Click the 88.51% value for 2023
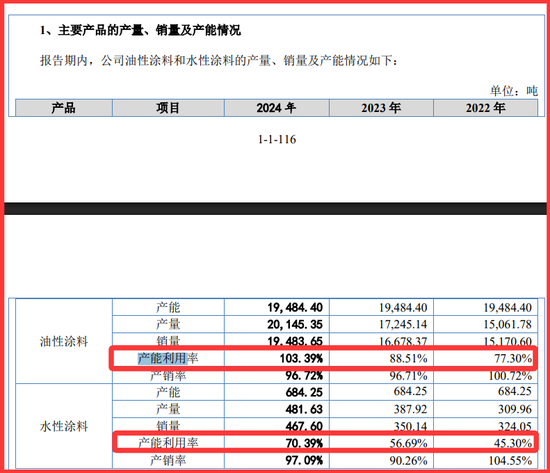This screenshot has width=550, height=473. coord(408,359)
